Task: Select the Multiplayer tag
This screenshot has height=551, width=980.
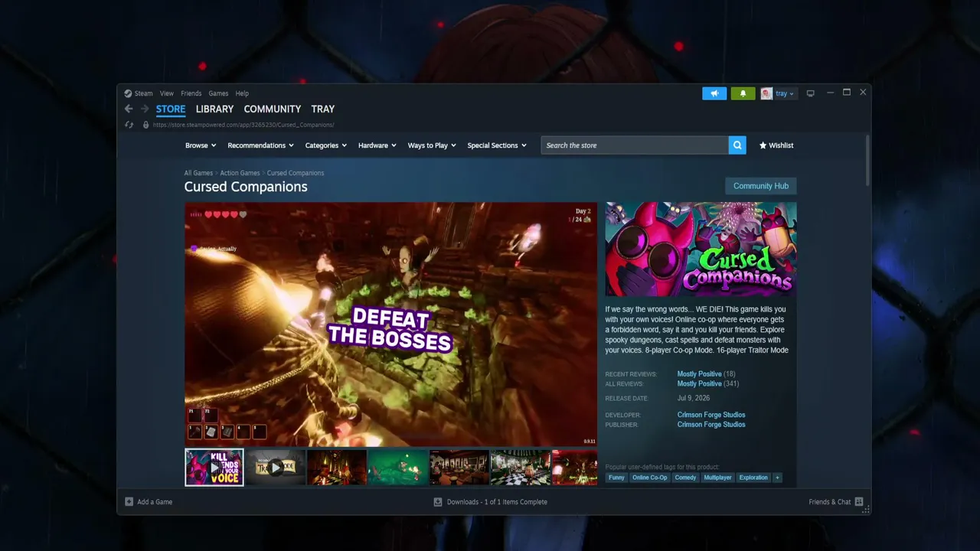Action: [x=717, y=478]
